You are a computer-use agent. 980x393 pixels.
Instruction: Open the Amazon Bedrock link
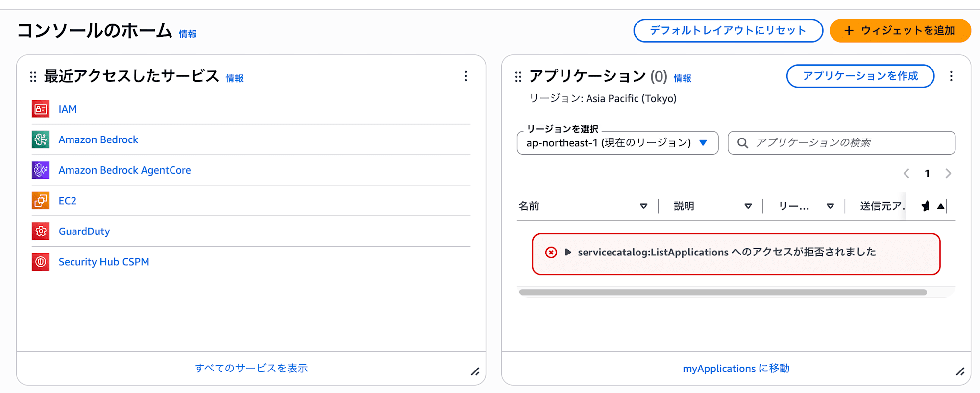tap(98, 139)
